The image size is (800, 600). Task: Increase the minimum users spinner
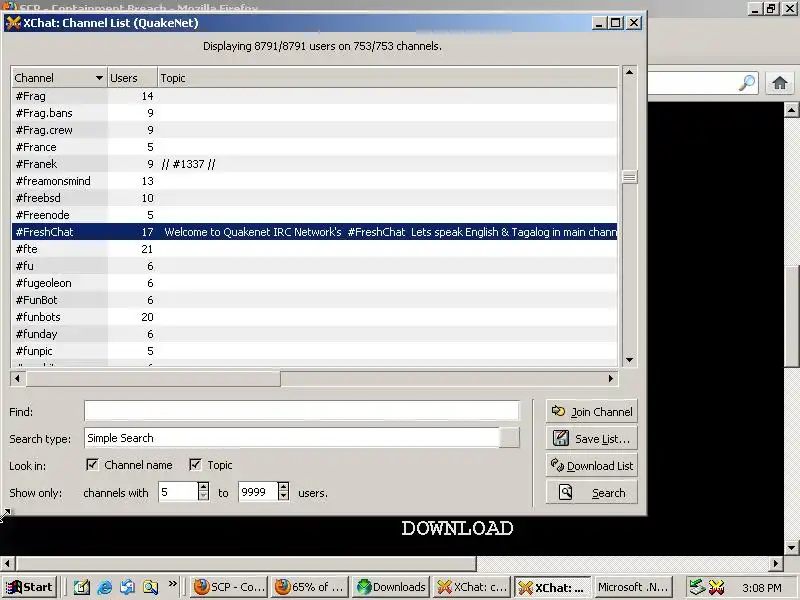(203, 487)
